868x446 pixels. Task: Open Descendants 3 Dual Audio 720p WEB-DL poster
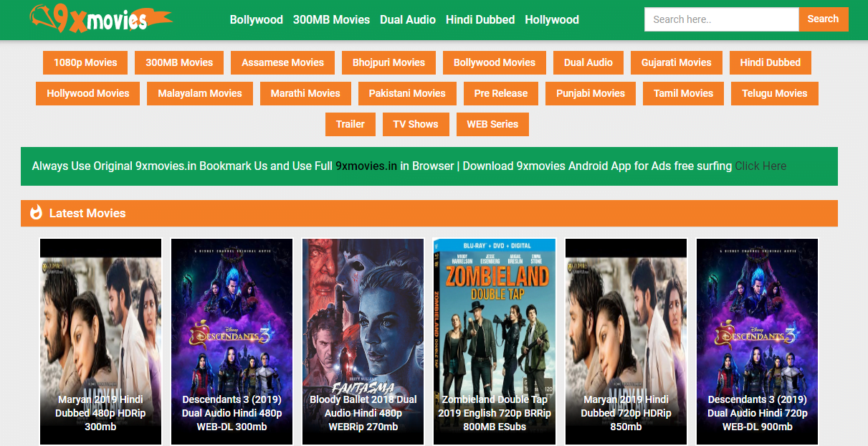click(x=758, y=342)
